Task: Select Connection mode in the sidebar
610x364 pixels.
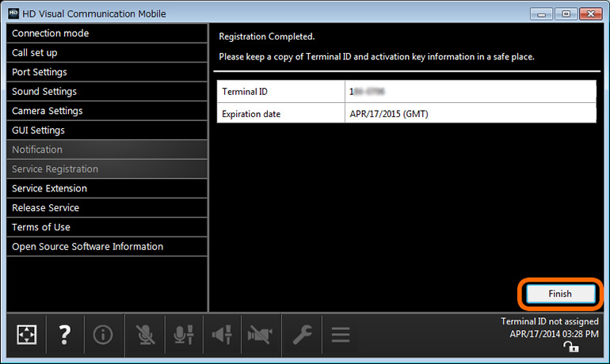Action: coord(107,33)
